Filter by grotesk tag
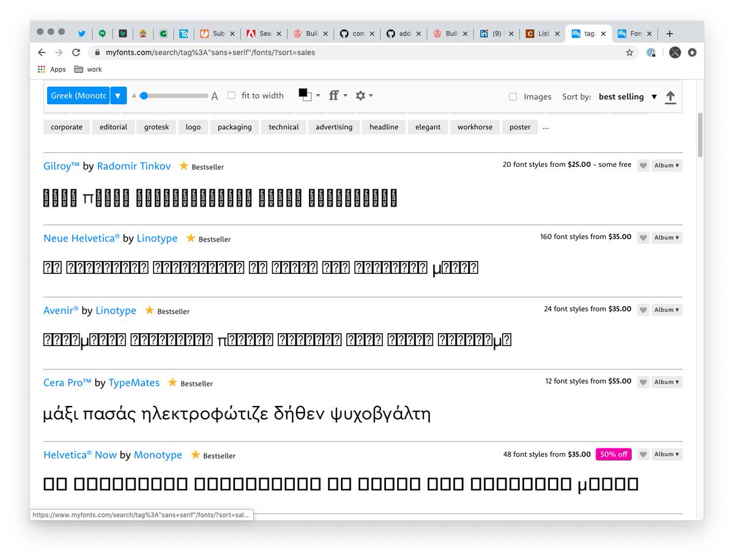 [x=157, y=127]
